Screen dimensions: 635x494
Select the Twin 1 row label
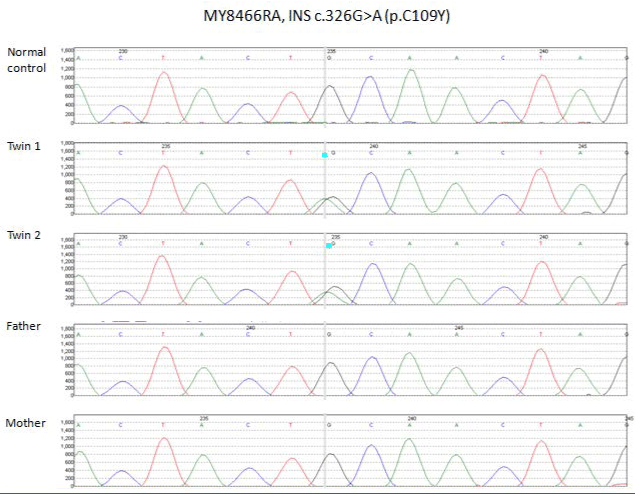tap(25, 146)
